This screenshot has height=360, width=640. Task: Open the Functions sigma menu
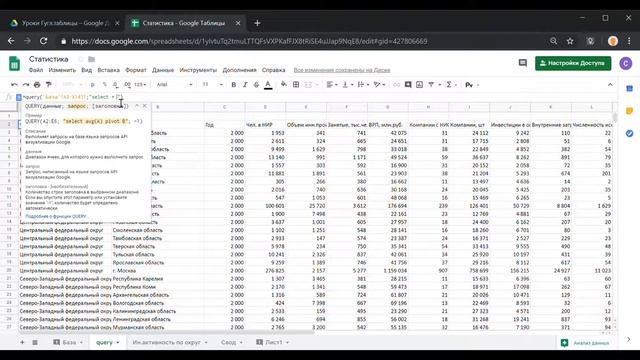[451, 84]
